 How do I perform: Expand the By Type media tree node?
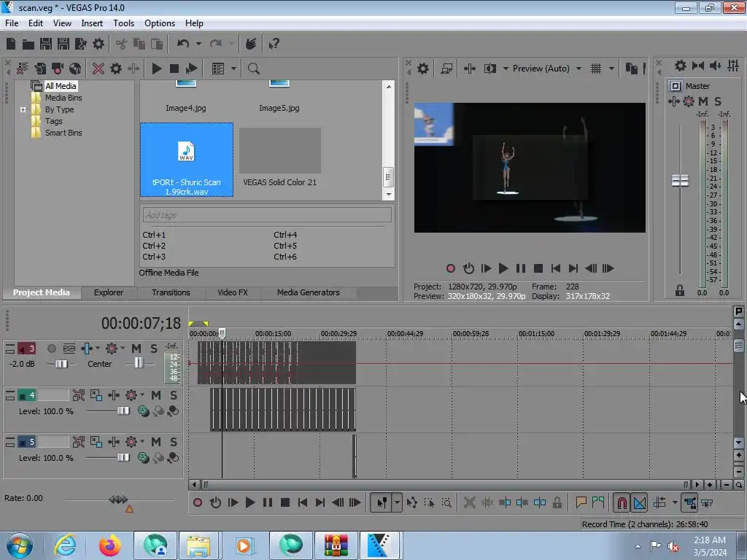coord(23,109)
